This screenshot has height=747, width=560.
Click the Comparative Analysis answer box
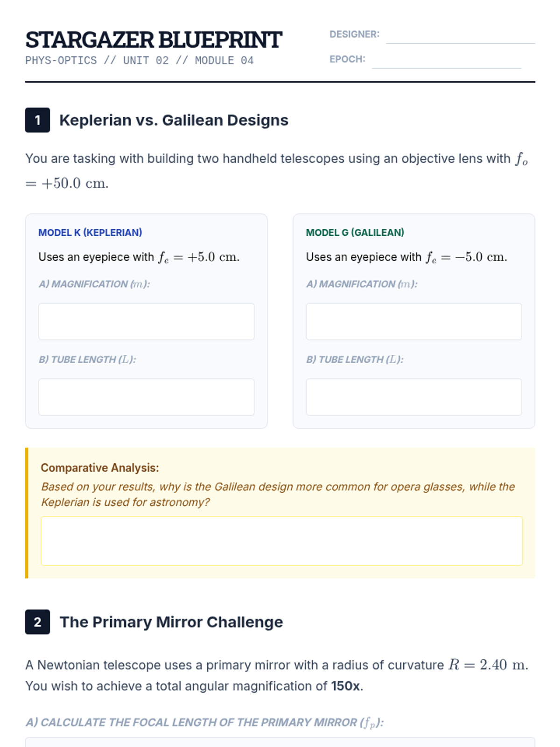coord(281,541)
